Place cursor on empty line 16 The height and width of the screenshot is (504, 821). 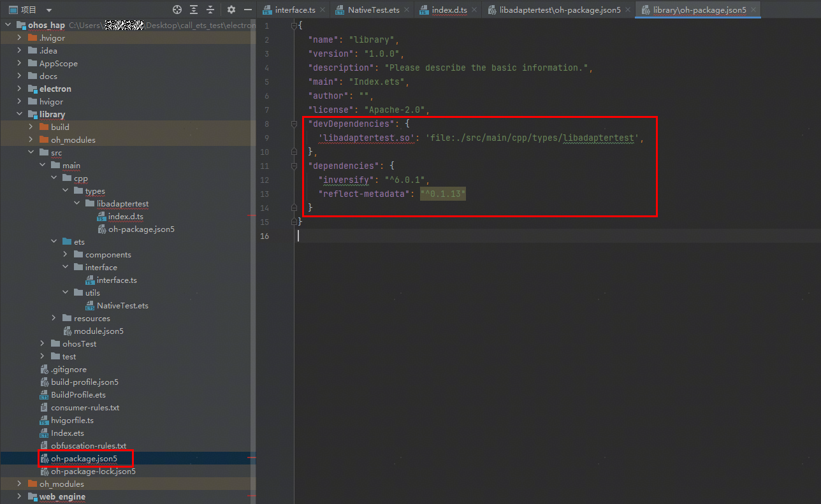tap(558, 236)
